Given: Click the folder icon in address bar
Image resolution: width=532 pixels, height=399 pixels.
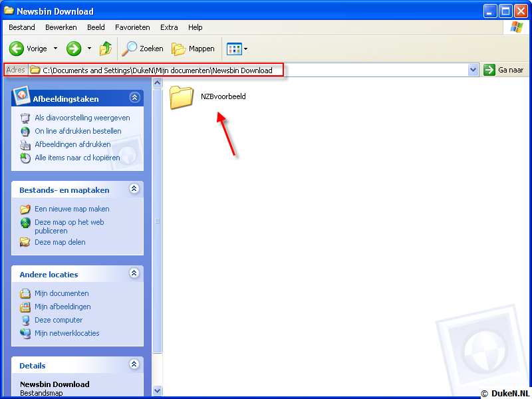Looking at the screenshot, I should tap(35, 70).
